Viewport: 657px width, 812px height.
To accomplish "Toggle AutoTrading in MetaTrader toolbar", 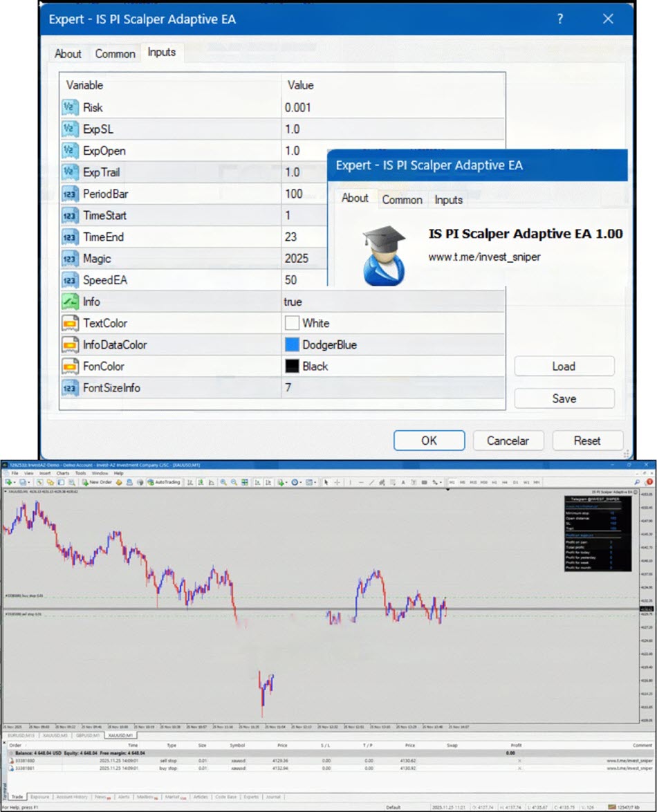I will point(164,482).
